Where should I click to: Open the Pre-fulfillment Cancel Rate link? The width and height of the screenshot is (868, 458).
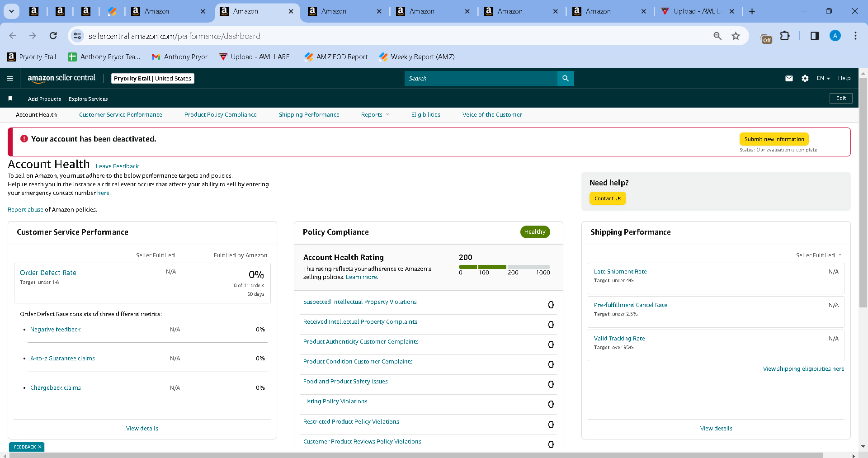(630, 305)
